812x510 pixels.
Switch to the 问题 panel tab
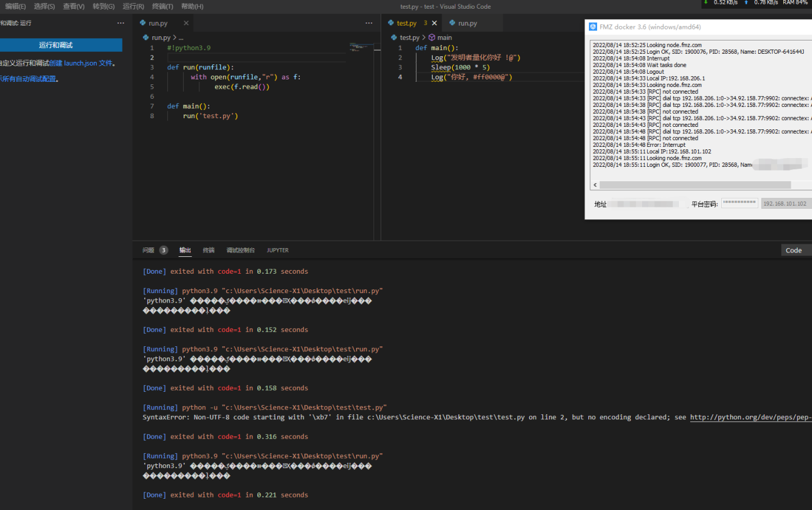pyautogui.click(x=148, y=250)
